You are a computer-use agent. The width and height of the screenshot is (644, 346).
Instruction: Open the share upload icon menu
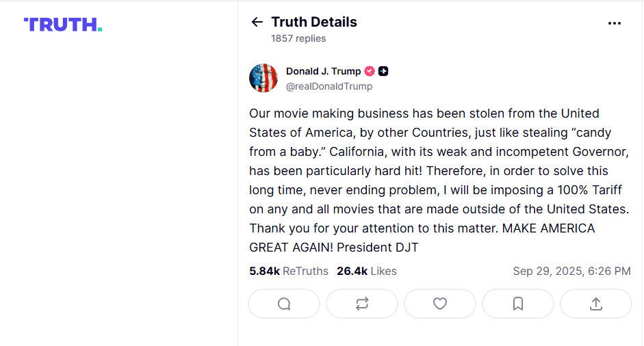tap(596, 304)
